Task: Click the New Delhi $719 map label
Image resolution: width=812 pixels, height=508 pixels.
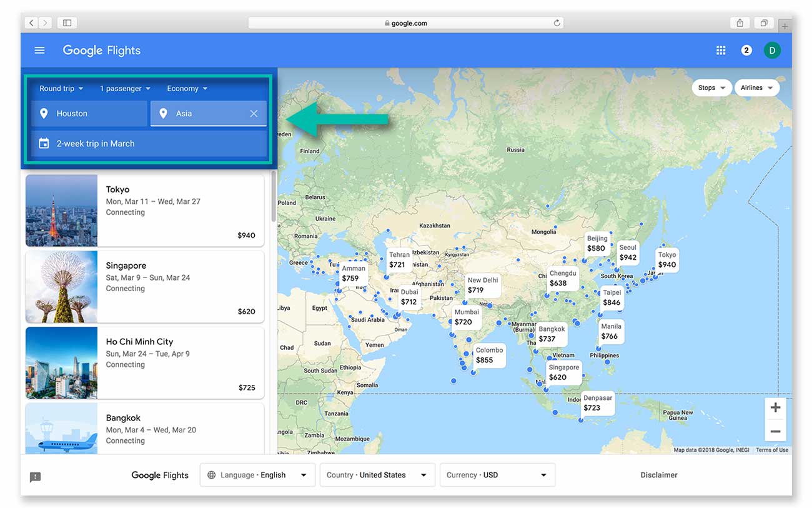Action: [x=483, y=286]
